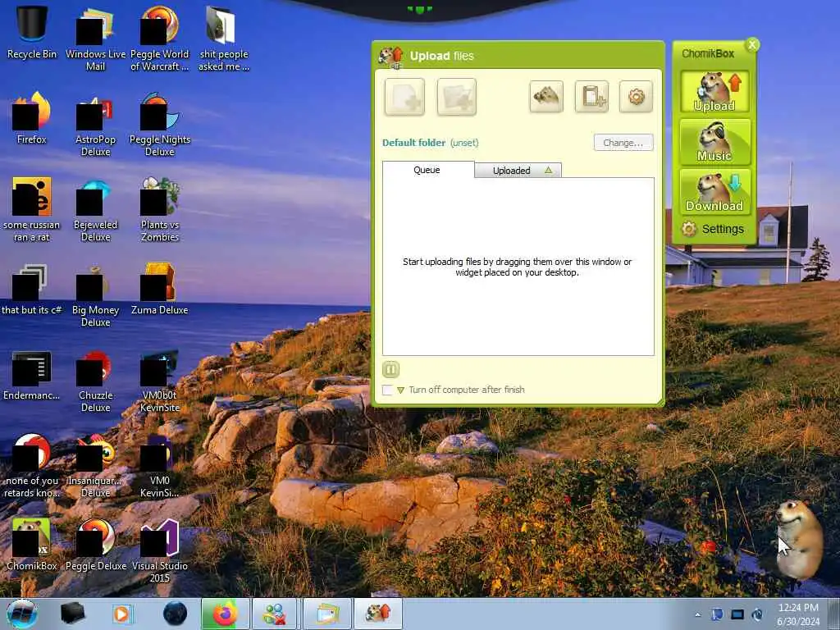Select the Endermanc... desktop icon
Screen dimensions: 840x630
pyautogui.click(x=32, y=374)
